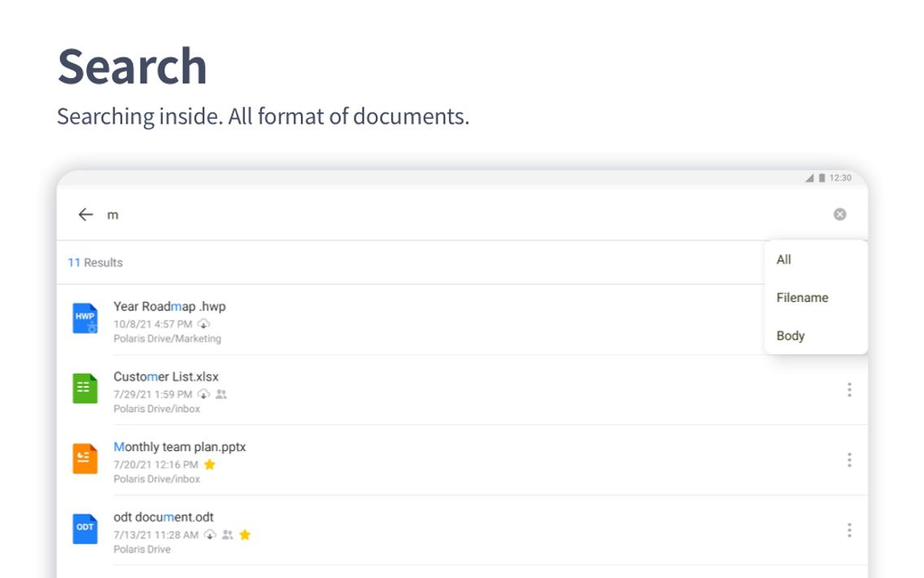This screenshot has width=924, height=578.
Task: Open more options for Customer List.xlsx
Action: click(849, 390)
